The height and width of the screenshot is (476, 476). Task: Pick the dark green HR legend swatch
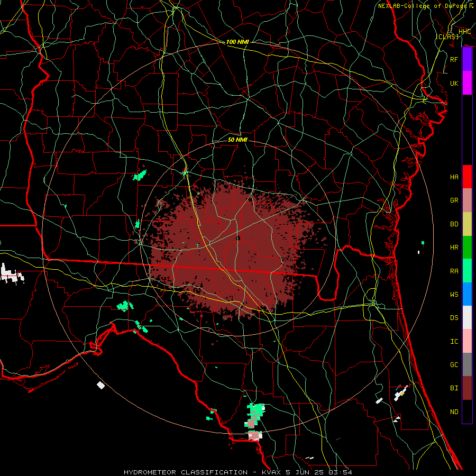(x=467, y=247)
